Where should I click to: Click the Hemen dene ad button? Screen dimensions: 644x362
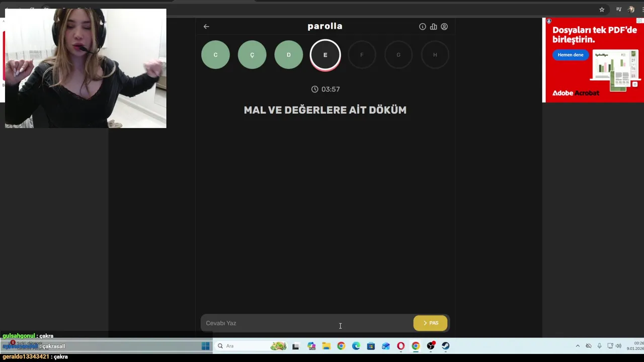[x=571, y=55]
